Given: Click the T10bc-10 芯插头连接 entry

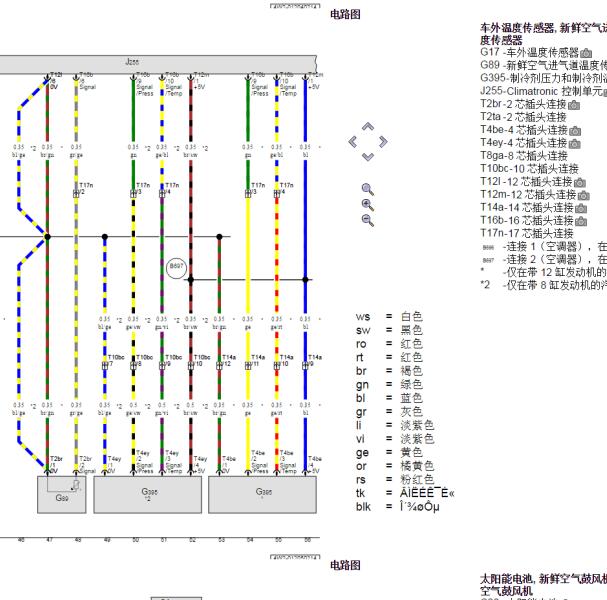Looking at the screenshot, I should pos(530,169).
